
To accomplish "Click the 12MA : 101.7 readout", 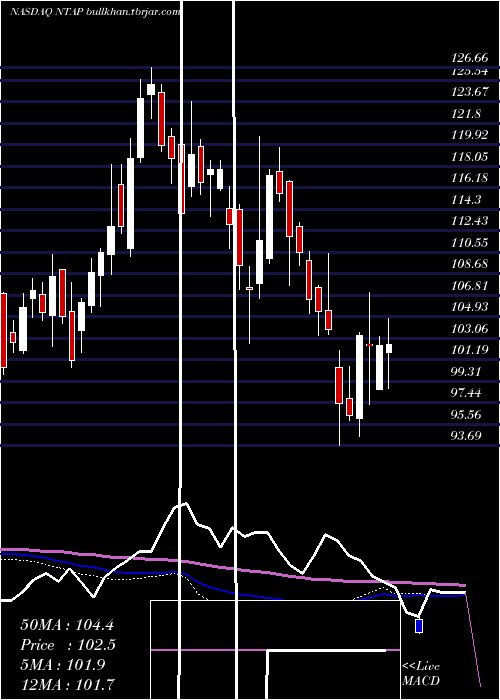I will [67, 684].
